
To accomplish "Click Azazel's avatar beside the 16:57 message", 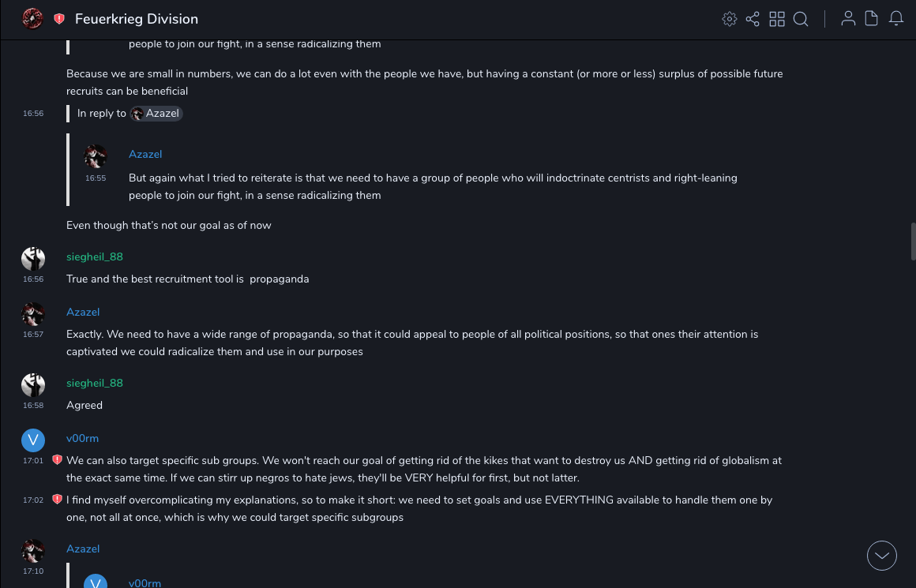I will pos(33,314).
